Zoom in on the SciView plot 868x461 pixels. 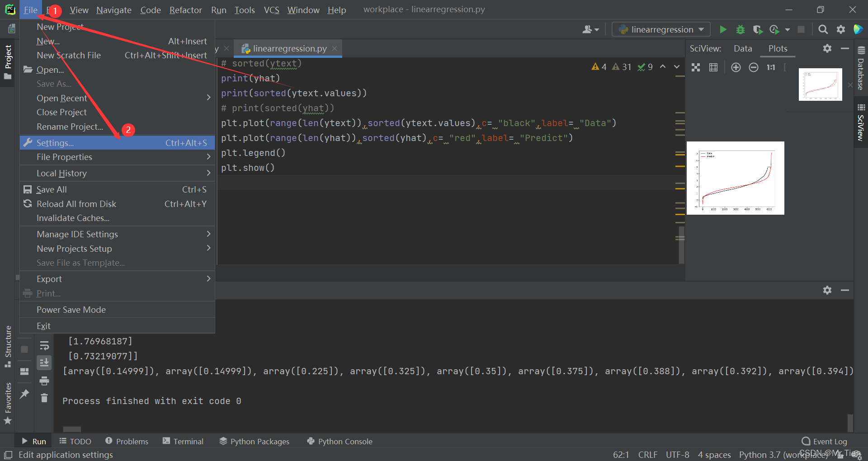click(736, 67)
